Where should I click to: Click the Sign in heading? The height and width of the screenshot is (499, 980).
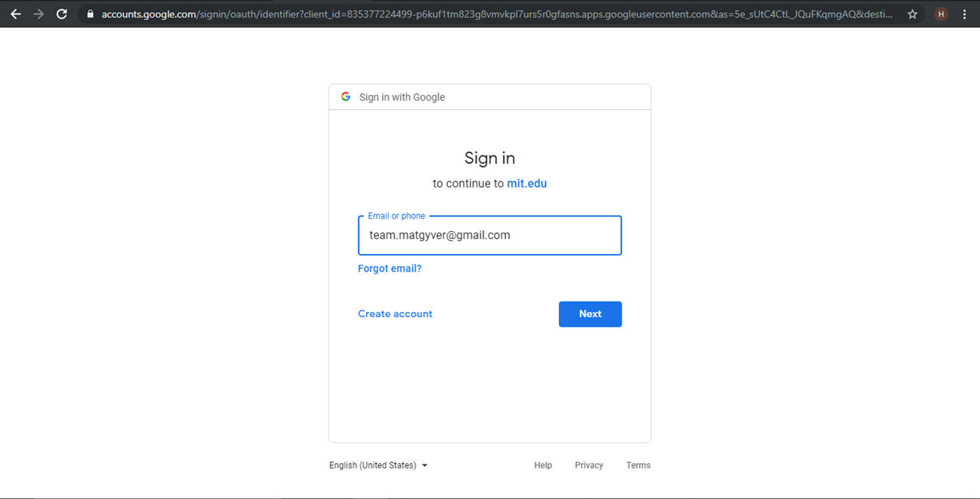point(489,158)
